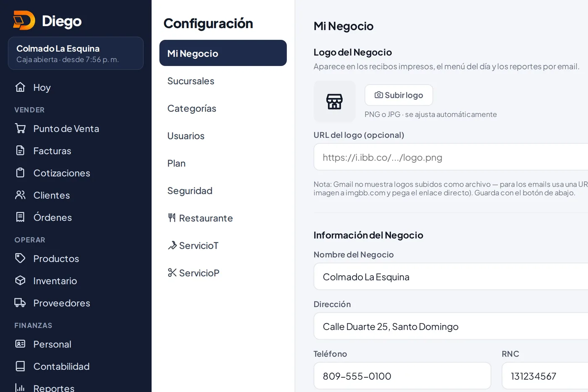Open the Mi Negocio settings section
The width and height of the screenshot is (588, 392).
tap(223, 53)
